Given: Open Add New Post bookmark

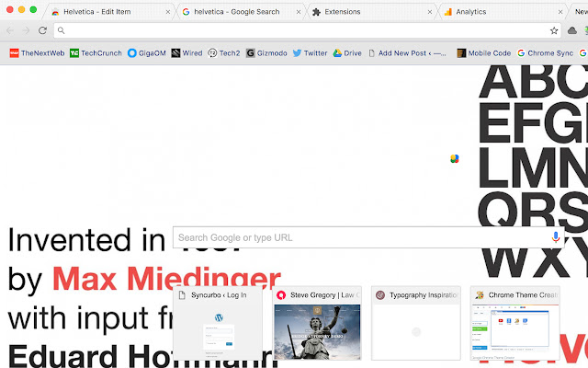Looking at the screenshot, I should [x=407, y=53].
